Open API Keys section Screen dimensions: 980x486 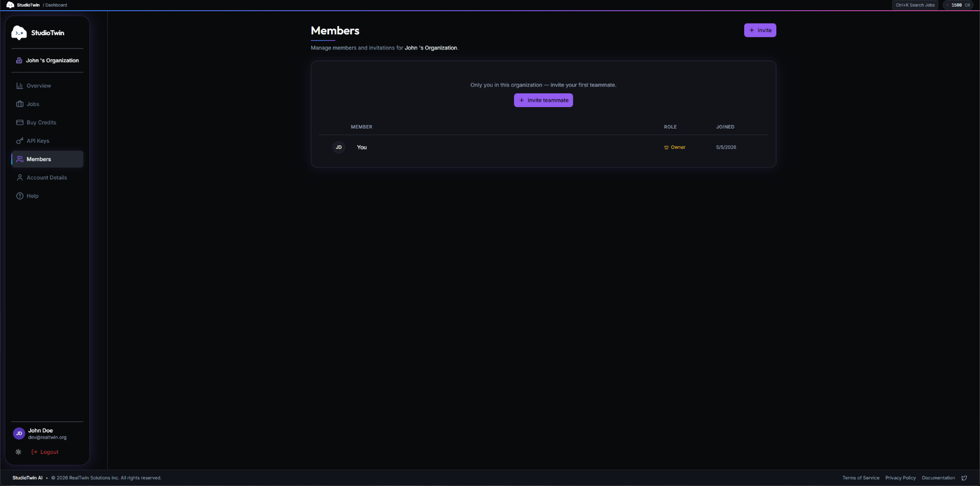pos(47,141)
